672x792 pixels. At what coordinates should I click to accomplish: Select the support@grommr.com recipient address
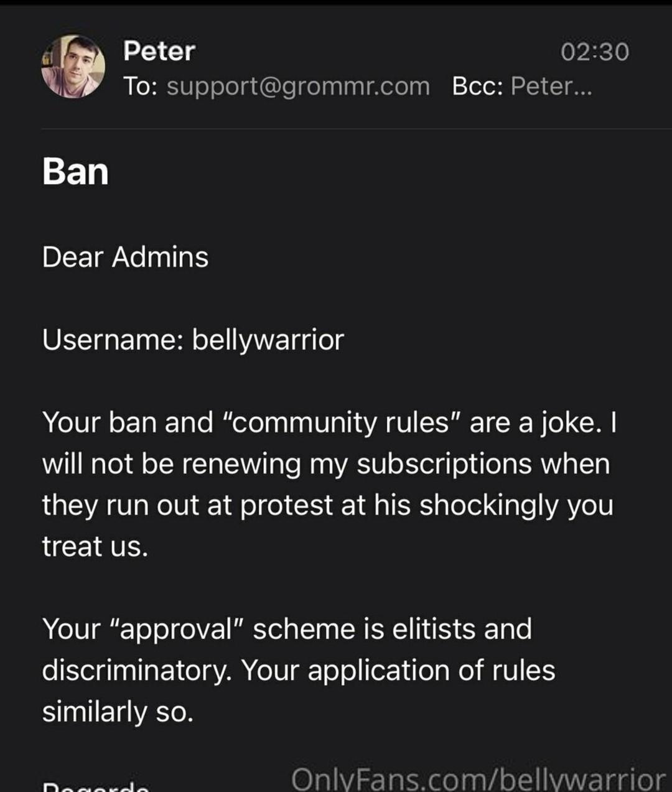pyautogui.click(x=298, y=86)
